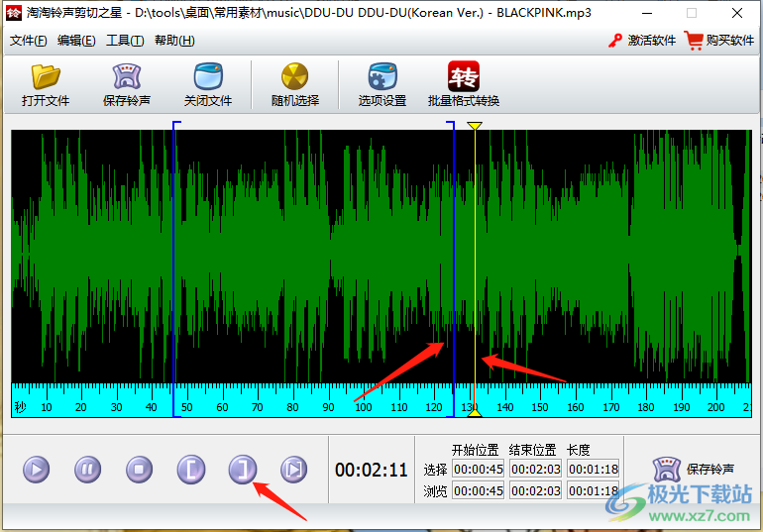Open the 打开文件 folder icon
Screen dimensions: 763x532
(x=46, y=77)
